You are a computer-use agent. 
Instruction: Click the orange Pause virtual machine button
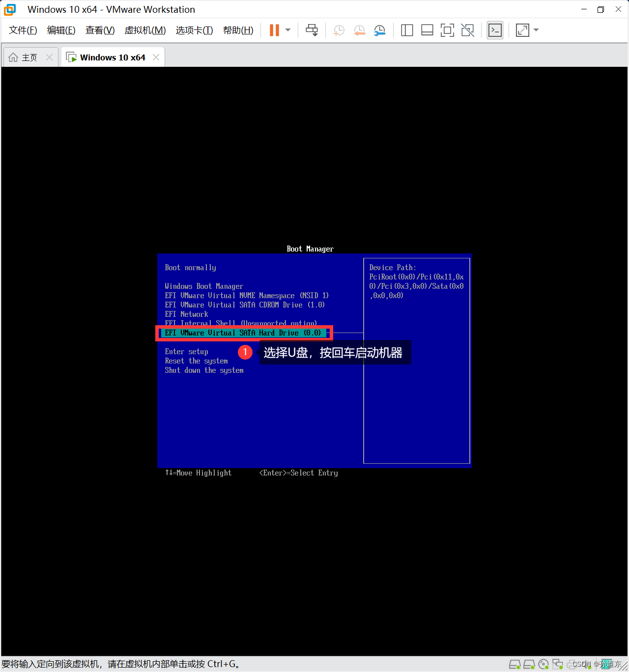coord(274,30)
